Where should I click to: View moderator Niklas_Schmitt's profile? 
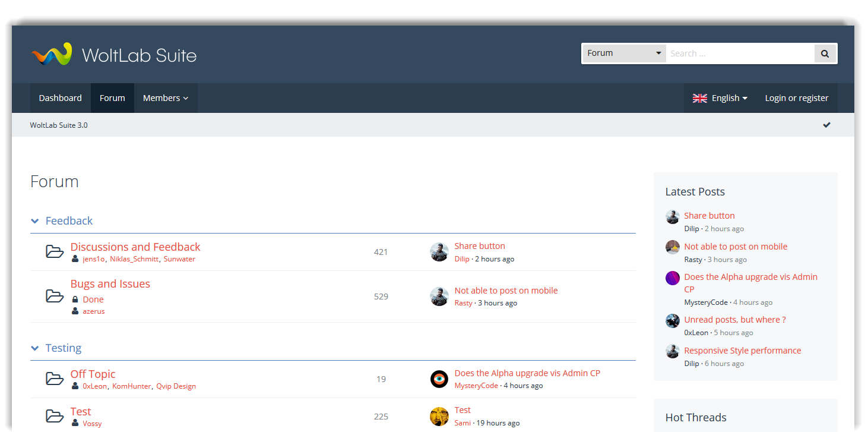pos(134,259)
